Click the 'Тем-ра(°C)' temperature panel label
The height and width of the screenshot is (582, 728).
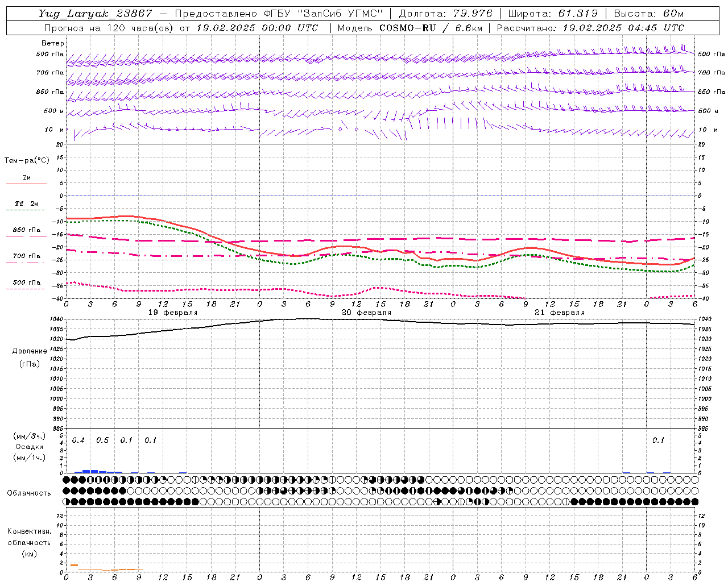pyautogui.click(x=27, y=161)
